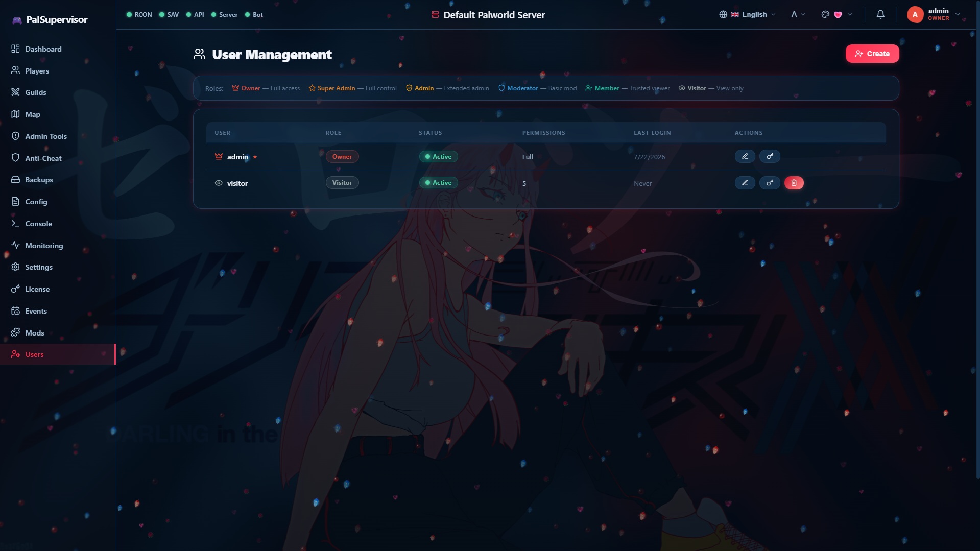Viewport: 980px width, 551px height.
Task: Go to Players in sidebar
Action: [x=58, y=71]
